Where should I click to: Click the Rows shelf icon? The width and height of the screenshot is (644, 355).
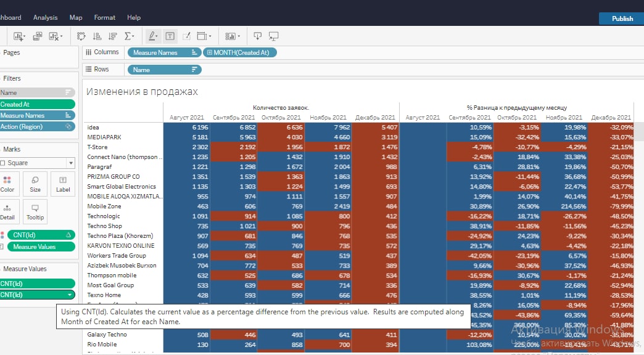[x=88, y=70]
